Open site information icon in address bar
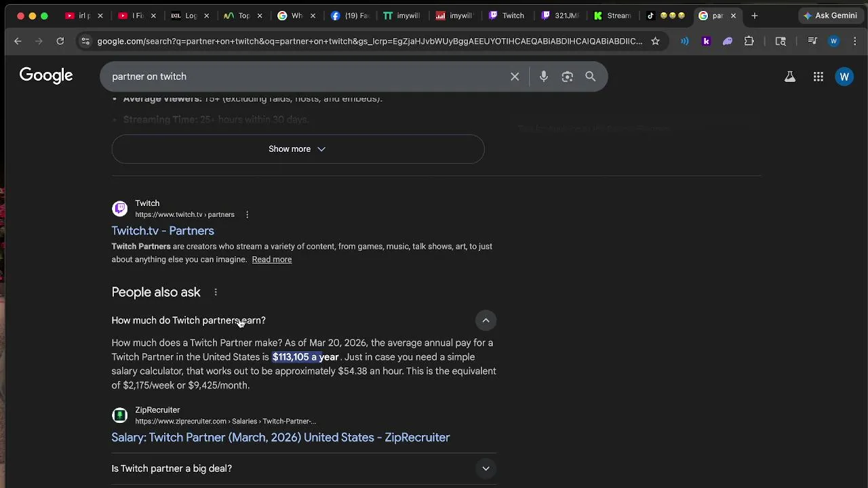 pyautogui.click(x=85, y=41)
